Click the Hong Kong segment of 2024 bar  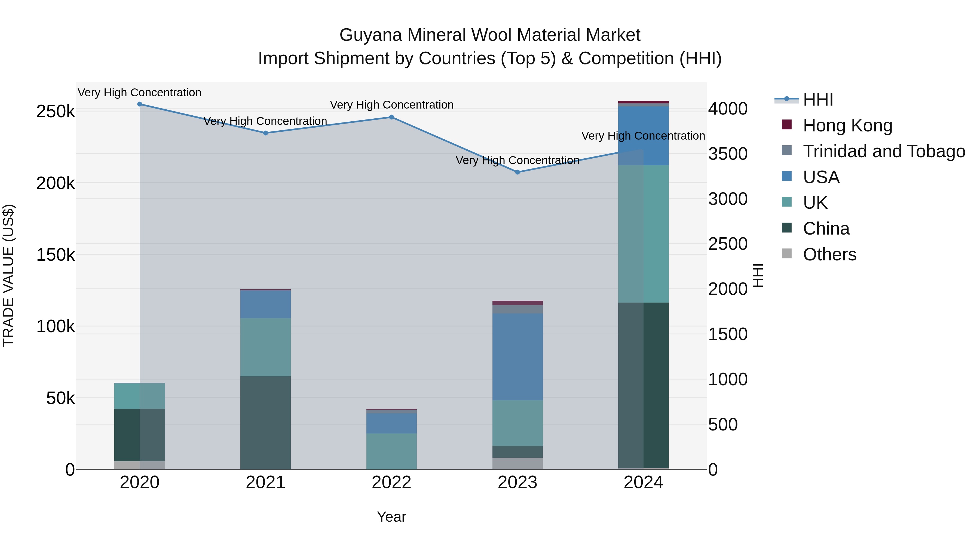643,102
